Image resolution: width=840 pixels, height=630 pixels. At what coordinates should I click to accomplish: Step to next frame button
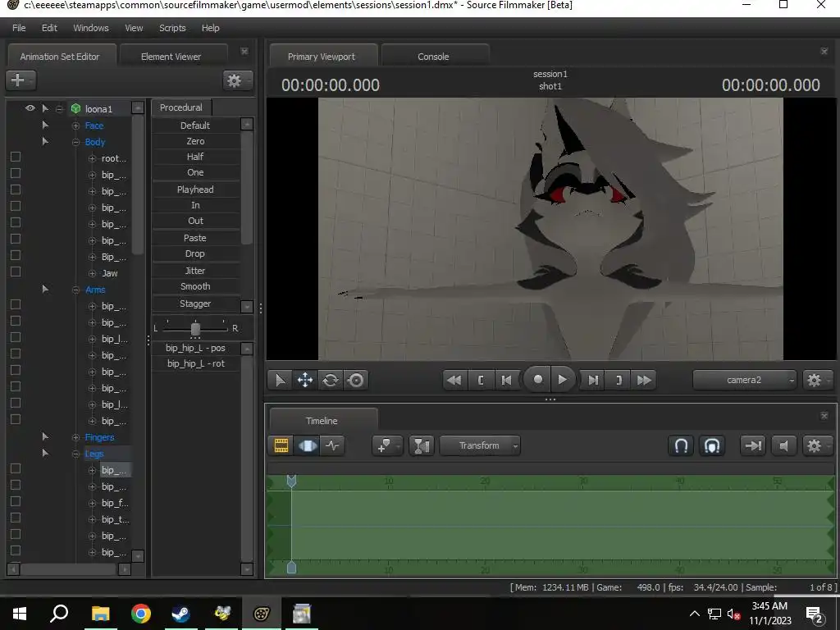(593, 380)
